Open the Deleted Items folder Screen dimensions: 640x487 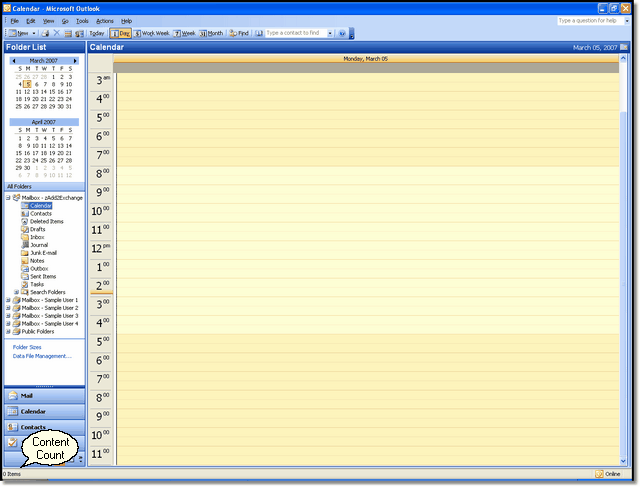(47, 221)
